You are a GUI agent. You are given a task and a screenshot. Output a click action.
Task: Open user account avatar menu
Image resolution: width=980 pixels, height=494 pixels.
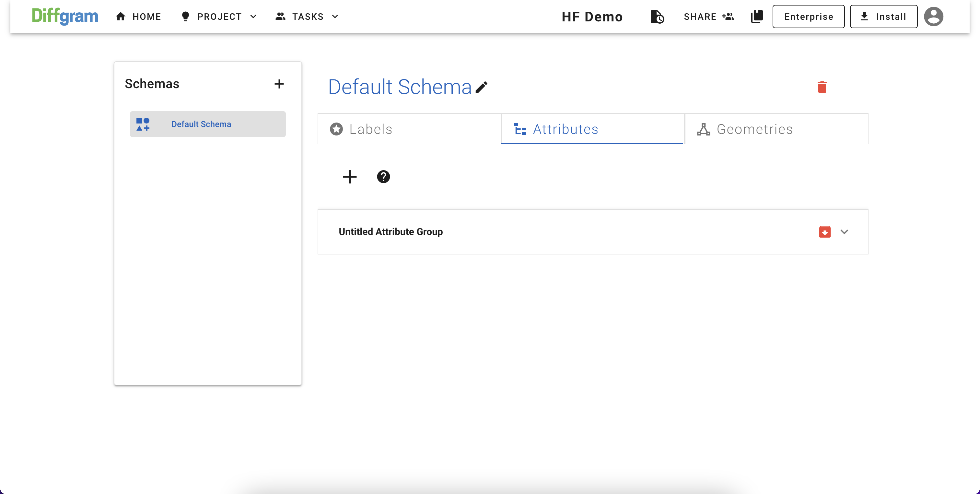(x=933, y=17)
